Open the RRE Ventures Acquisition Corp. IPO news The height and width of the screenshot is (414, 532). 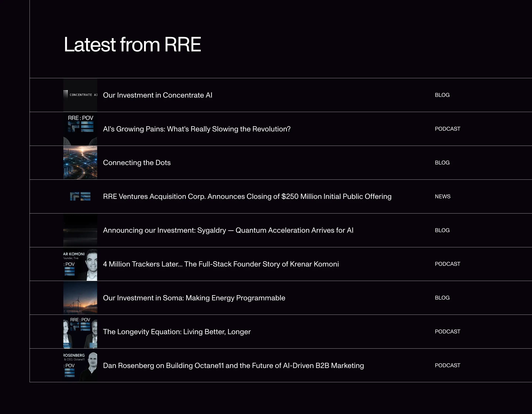click(x=247, y=196)
